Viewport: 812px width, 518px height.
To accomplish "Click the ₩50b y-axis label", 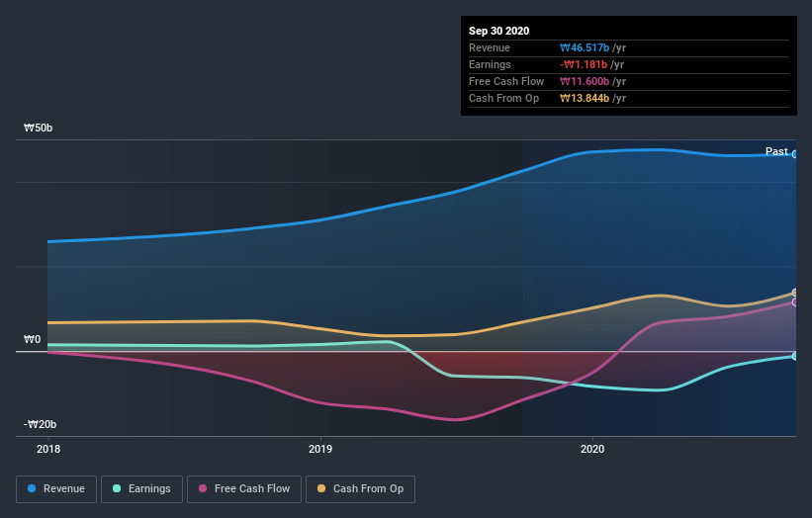I will tap(39, 128).
